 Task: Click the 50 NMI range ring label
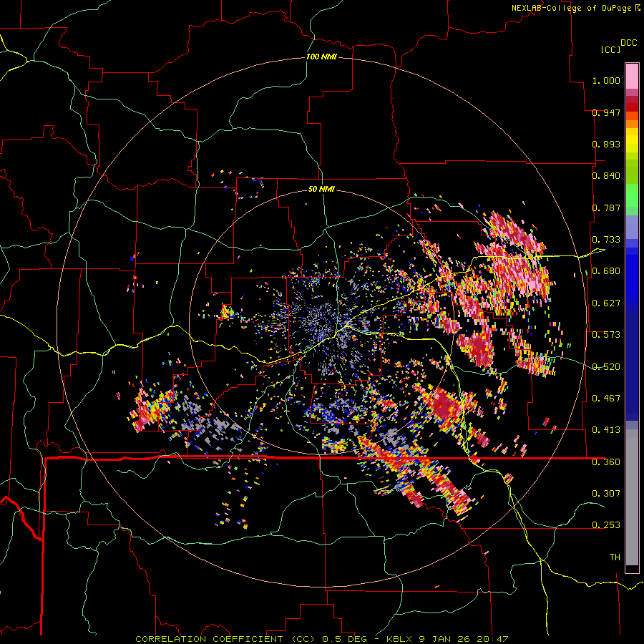click(321, 189)
